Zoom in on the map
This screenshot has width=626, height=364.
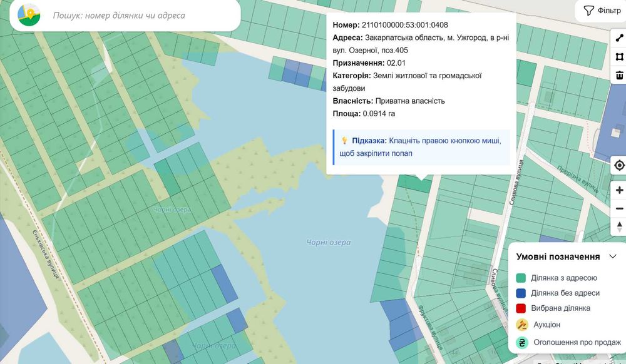[619, 190]
